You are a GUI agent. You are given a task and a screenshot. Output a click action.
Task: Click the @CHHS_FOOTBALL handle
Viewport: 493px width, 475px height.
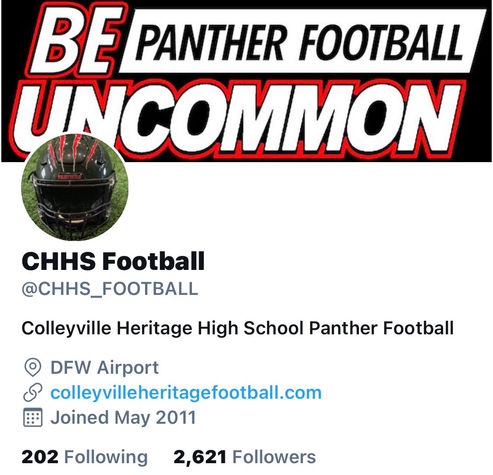(x=110, y=289)
